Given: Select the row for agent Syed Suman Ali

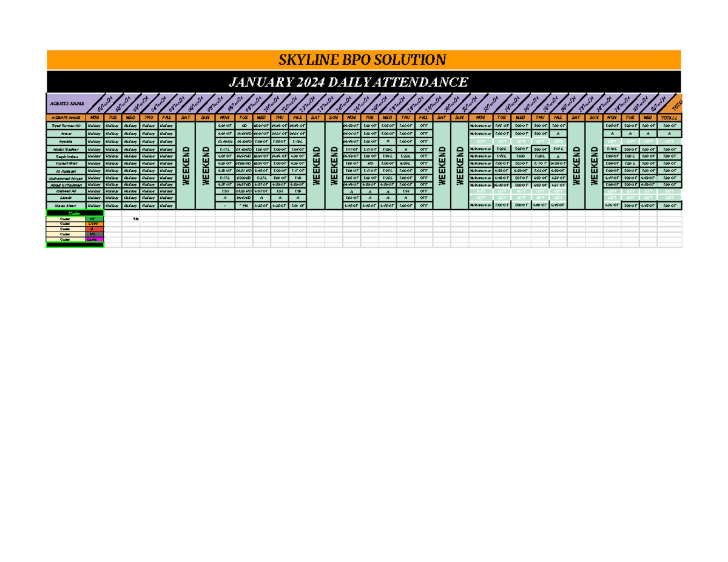Looking at the screenshot, I should [x=66, y=126].
